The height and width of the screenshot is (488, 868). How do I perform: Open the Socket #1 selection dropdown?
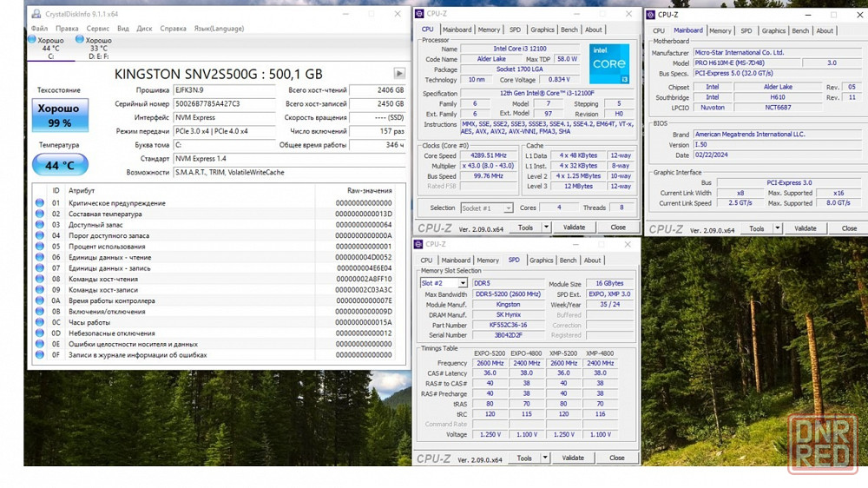[x=487, y=208]
